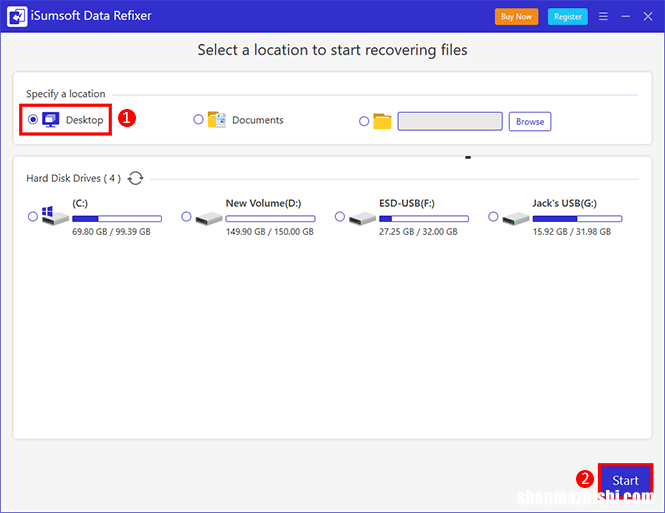Click the (C:) drive usage bar
The image size is (665, 513).
pyautogui.click(x=117, y=219)
